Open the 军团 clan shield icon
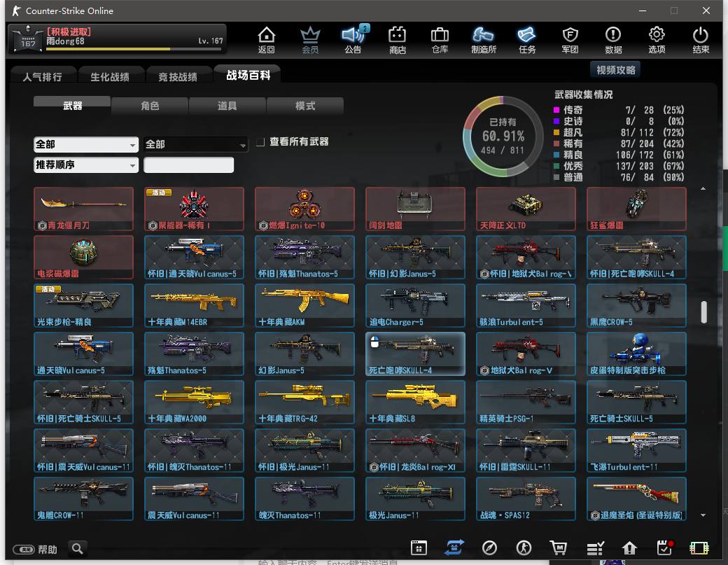Screen dimensions: 728x565 coord(570,40)
